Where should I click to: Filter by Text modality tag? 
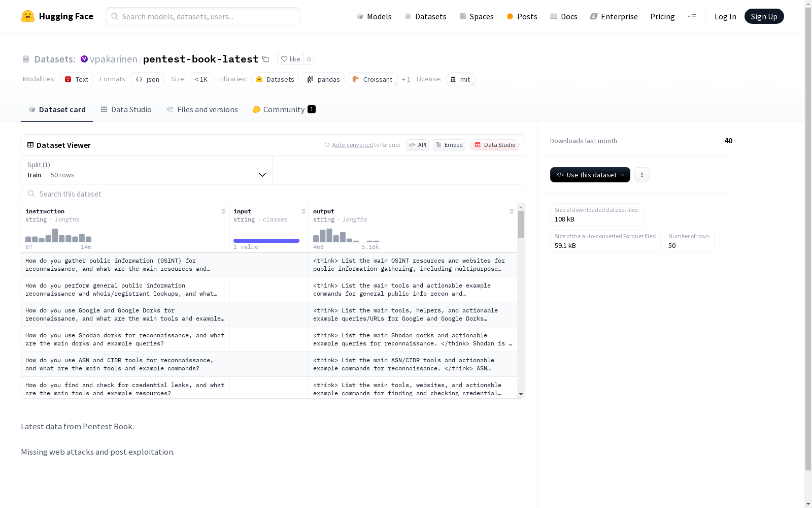(x=76, y=79)
